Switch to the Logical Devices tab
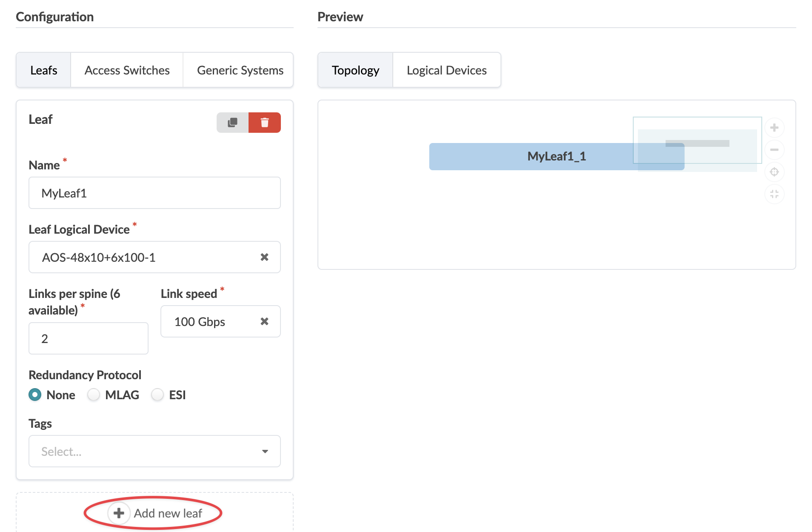Viewport: 812px width, 532px height. tap(446, 70)
